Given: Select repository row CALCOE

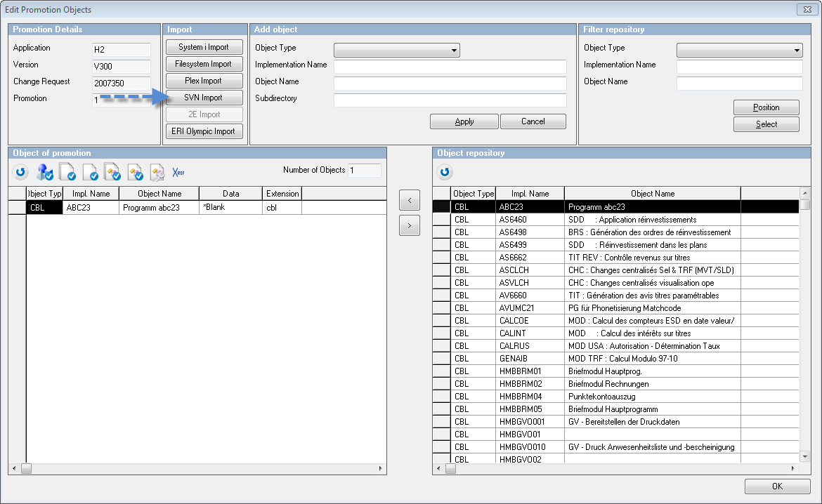Looking at the screenshot, I should click(615, 321).
